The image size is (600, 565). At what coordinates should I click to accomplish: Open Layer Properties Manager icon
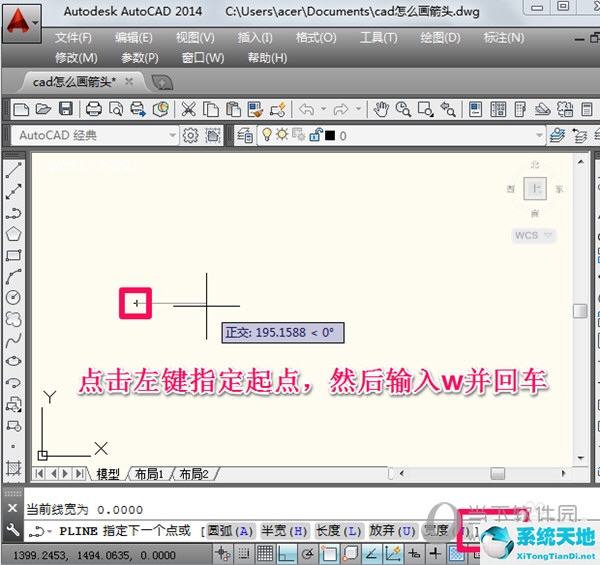245,135
